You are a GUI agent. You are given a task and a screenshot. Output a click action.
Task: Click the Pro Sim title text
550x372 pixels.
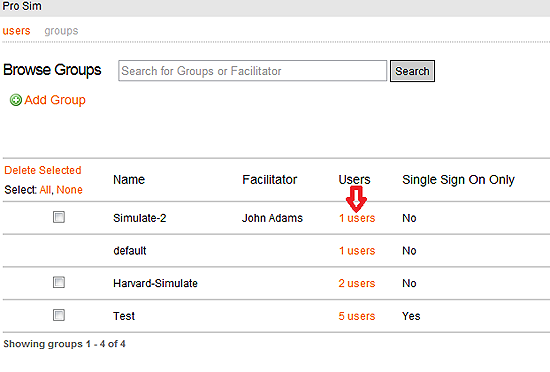pyautogui.click(x=22, y=6)
